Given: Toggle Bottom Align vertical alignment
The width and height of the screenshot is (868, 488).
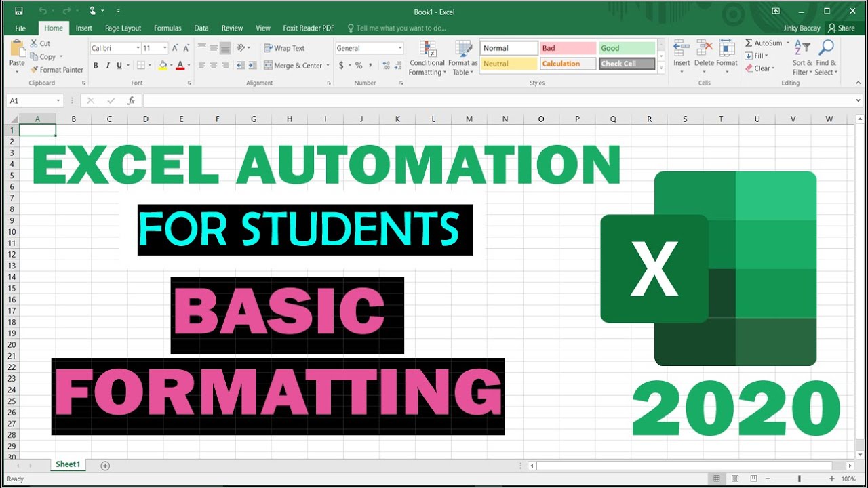Looking at the screenshot, I should (224, 48).
